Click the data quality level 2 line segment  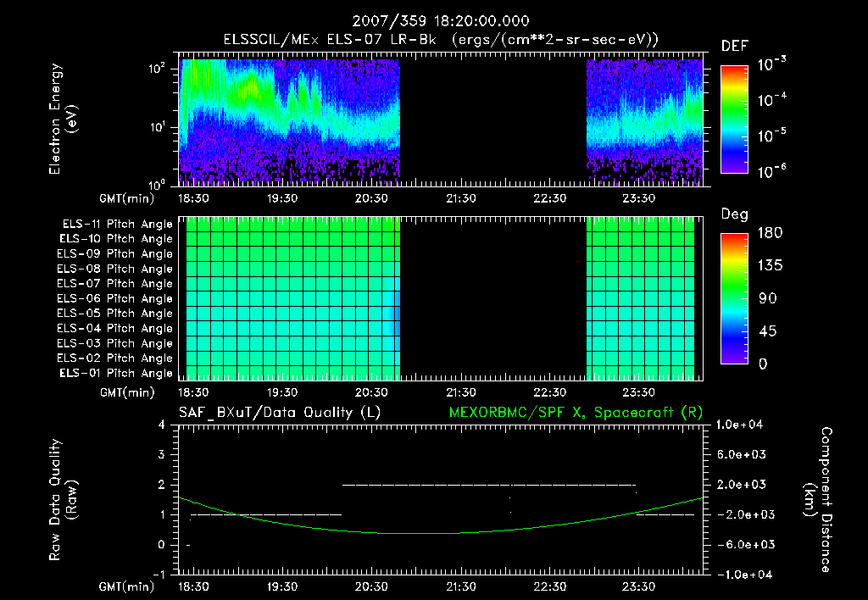489,485
